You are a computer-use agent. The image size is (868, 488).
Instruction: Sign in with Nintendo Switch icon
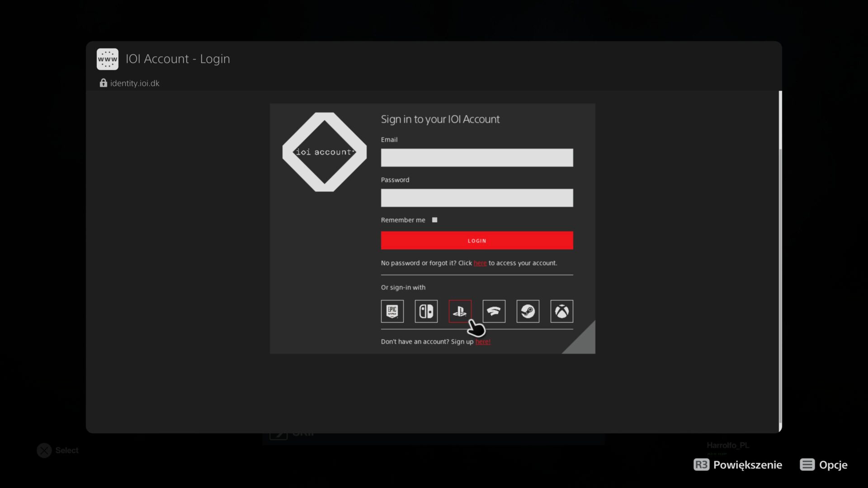426,311
